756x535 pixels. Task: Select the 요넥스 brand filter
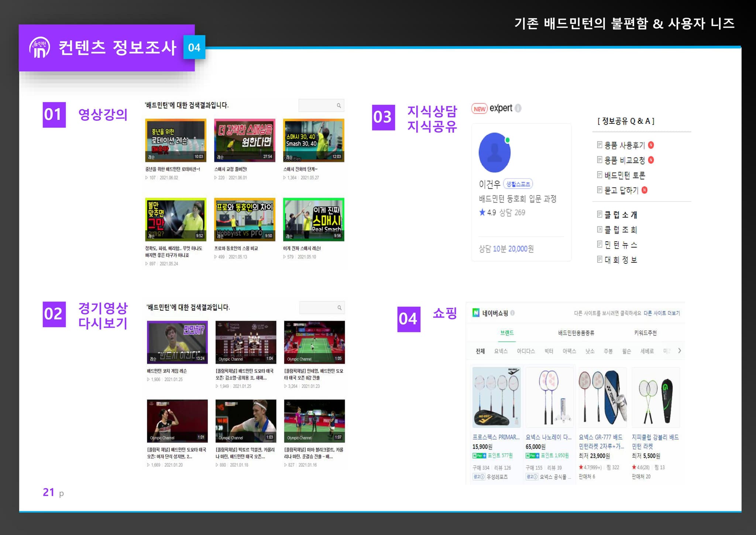point(501,351)
